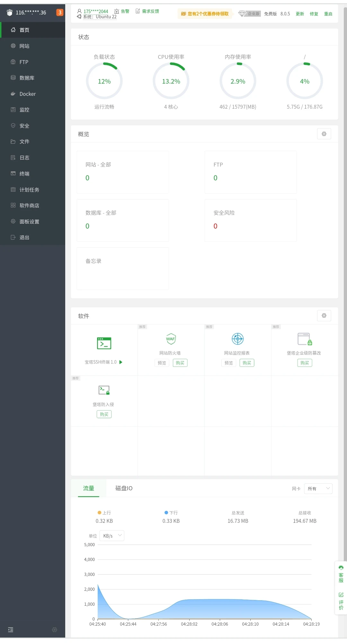The height and width of the screenshot is (644, 347).
Task: Click the coupon banner 您有2个优惠券待领取
Action: (x=205, y=14)
